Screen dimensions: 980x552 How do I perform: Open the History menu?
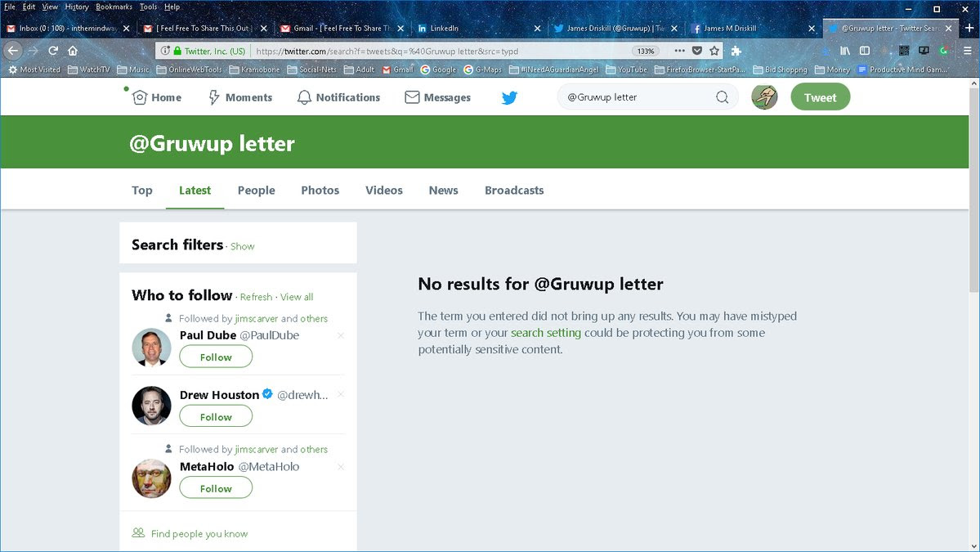(x=77, y=7)
